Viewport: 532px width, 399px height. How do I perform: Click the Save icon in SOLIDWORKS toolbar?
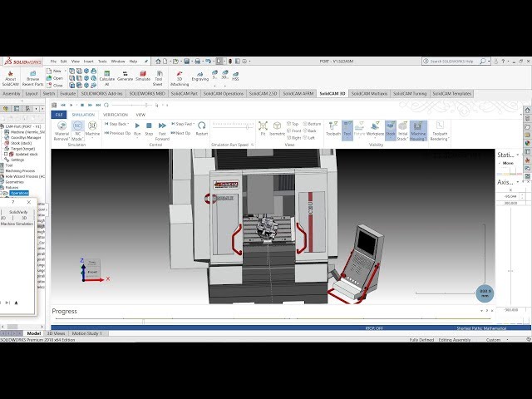(x=186, y=62)
